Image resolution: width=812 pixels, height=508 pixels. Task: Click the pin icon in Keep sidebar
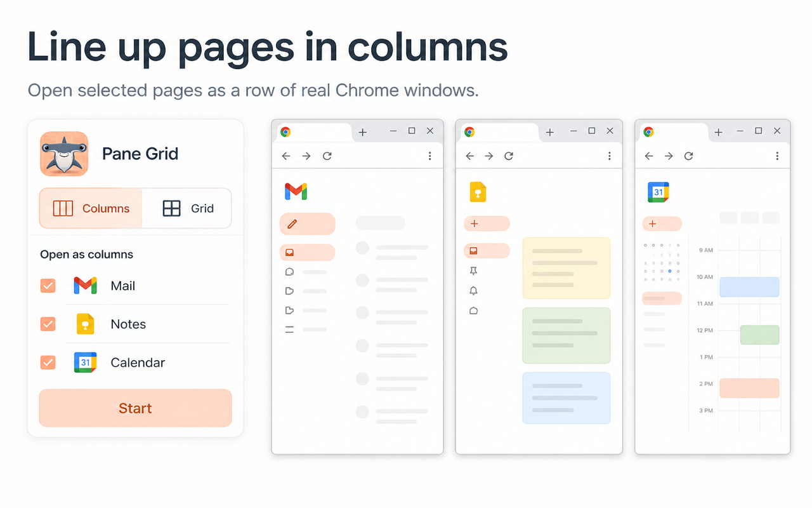pyautogui.click(x=473, y=271)
